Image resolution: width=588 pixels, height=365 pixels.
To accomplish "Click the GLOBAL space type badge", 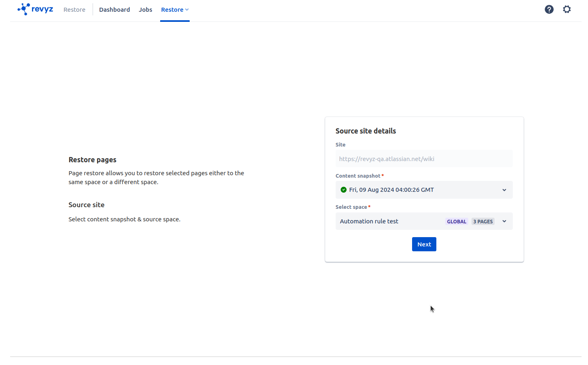I will click(456, 221).
